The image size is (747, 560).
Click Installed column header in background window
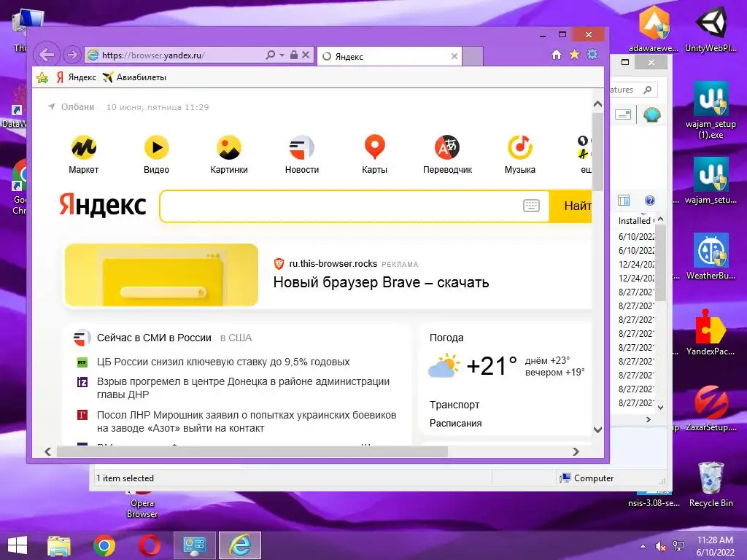(x=635, y=221)
